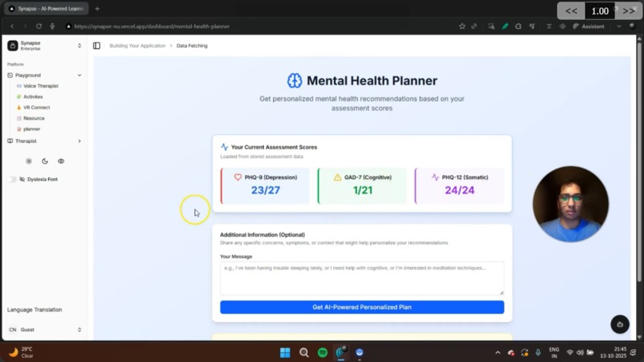Open the Synapse Enterprise workspace switcher
Screen dimensions: 644x362
tap(45, 46)
